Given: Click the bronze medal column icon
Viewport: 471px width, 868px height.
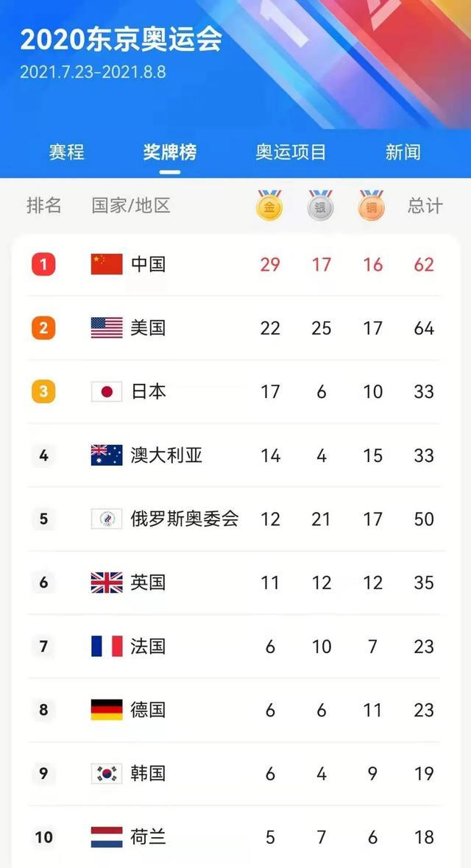Looking at the screenshot, I should coord(372,206).
